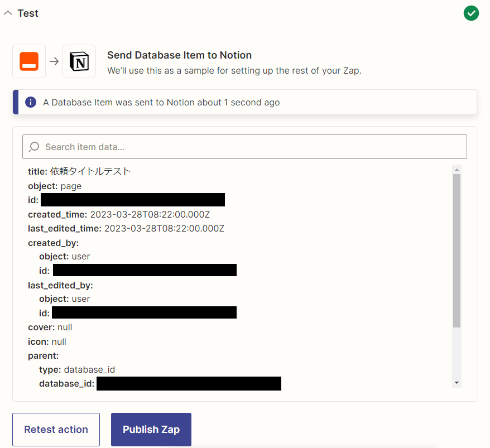This screenshot has width=490, height=448.
Task: Click the item data scrollbar thumb
Action: (x=457, y=251)
